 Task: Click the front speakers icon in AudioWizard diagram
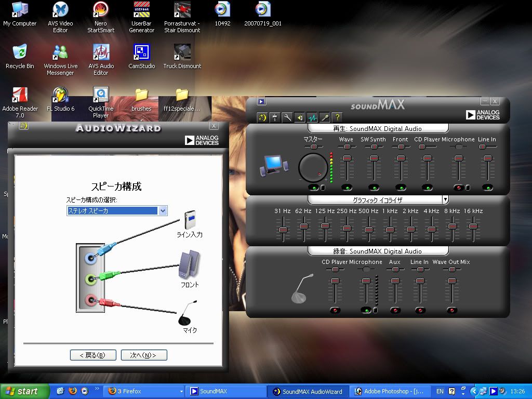[189, 264]
